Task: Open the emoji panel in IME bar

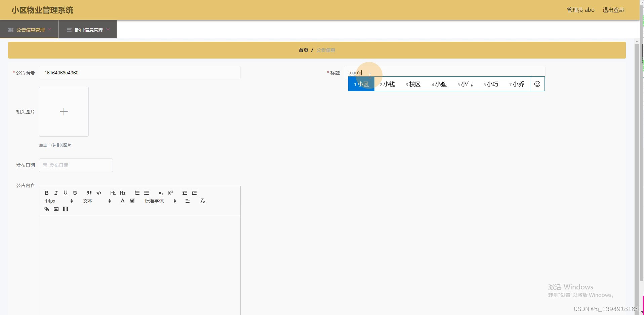Action: click(x=537, y=84)
